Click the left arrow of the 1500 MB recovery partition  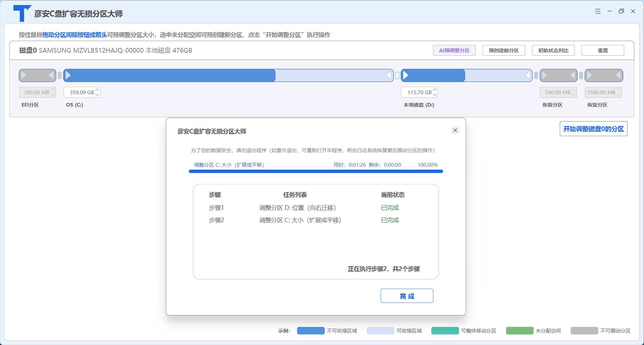[x=590, y=75]
